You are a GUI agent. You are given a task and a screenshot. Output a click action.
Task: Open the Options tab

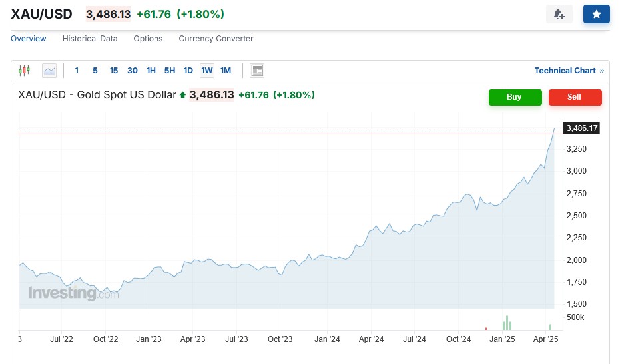click(148, 39)
